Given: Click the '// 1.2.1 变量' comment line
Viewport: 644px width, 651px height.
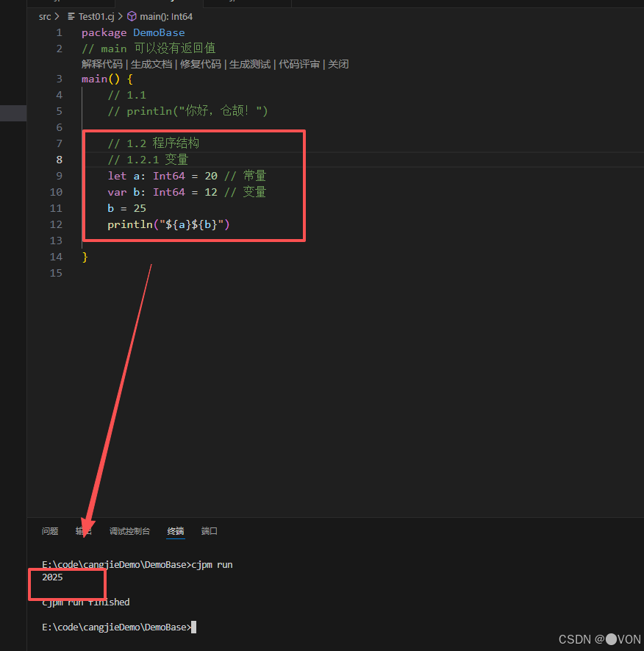Looking at the screenshot, I should (x=148, y=160).
